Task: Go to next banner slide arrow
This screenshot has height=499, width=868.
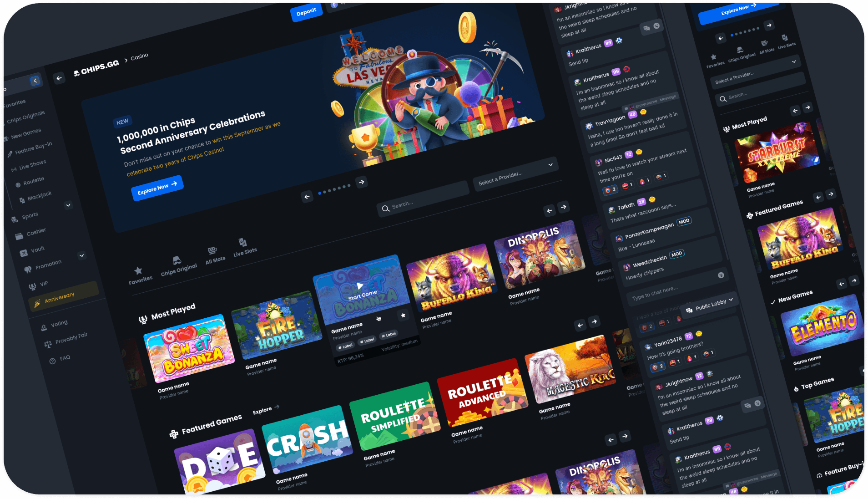Action: pyautogui.click(x=362, y=182)
